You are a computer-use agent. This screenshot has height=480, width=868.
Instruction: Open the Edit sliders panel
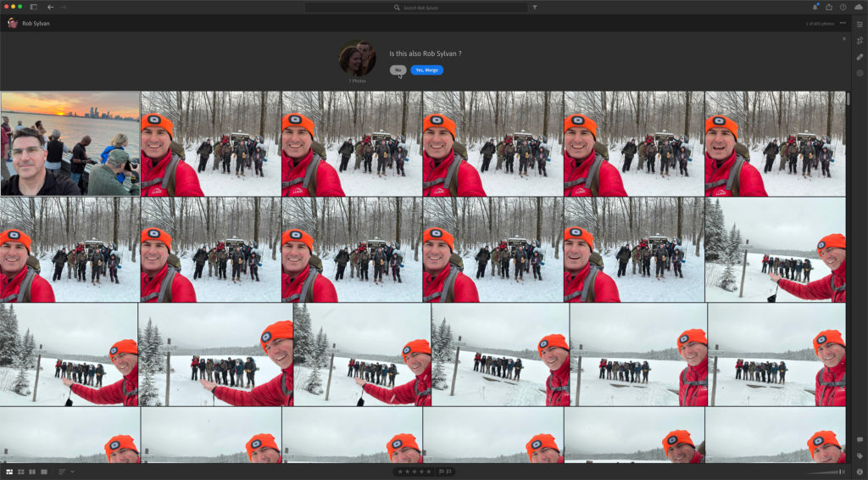point(860,25)
